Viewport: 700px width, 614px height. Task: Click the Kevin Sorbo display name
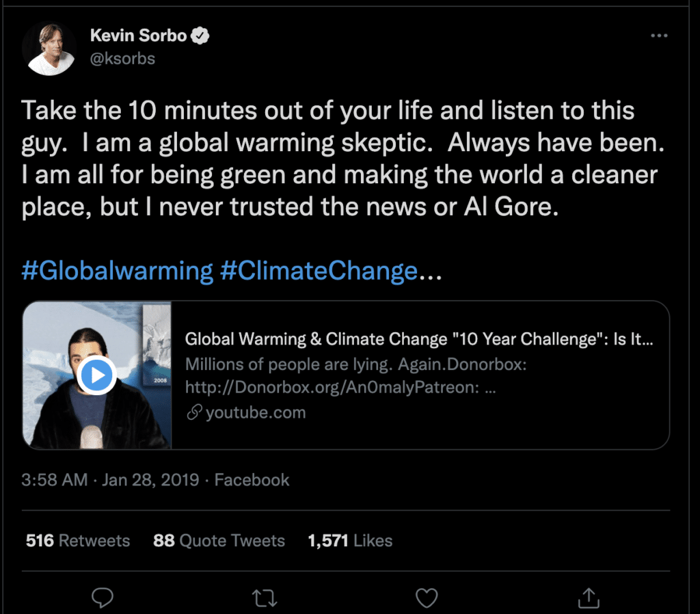pos(138,36)
